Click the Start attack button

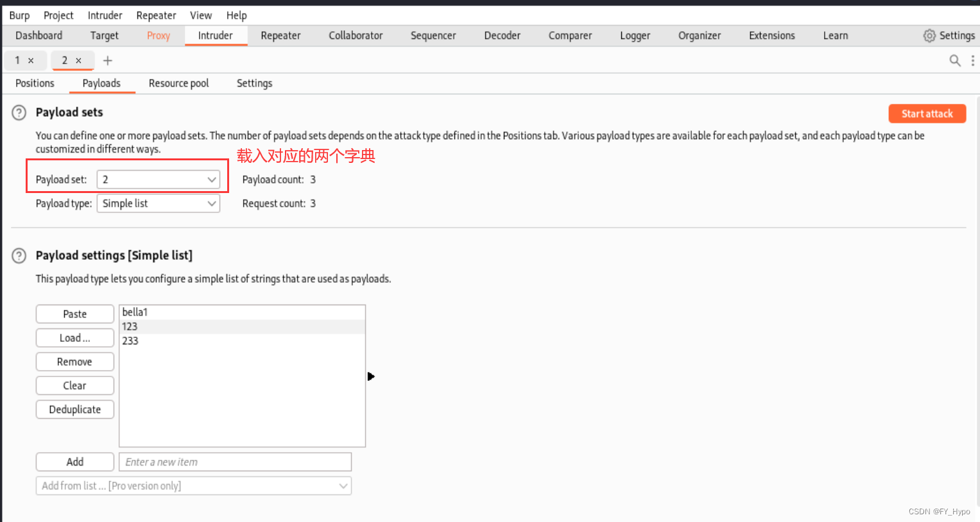coord(927,114)
